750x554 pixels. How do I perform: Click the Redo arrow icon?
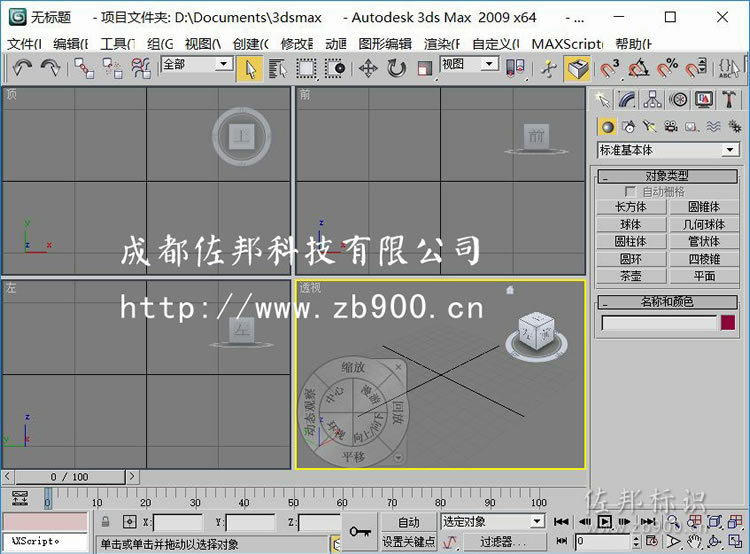[x=51, y=68]
